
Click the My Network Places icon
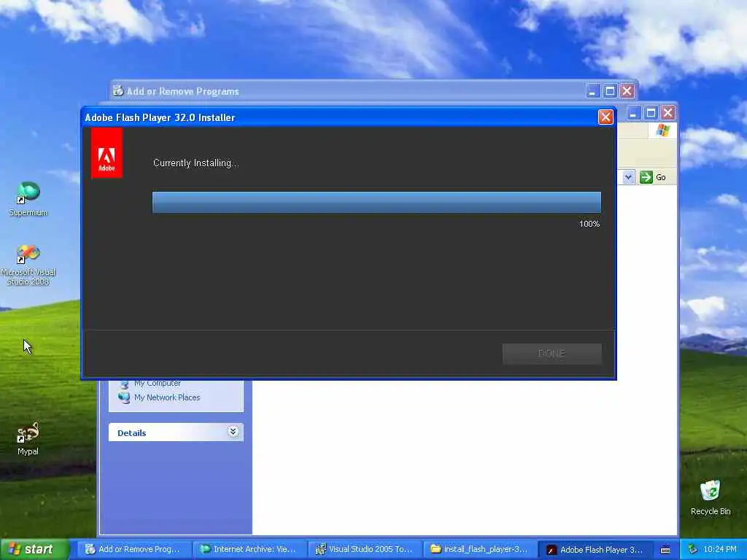pos(124,397)
